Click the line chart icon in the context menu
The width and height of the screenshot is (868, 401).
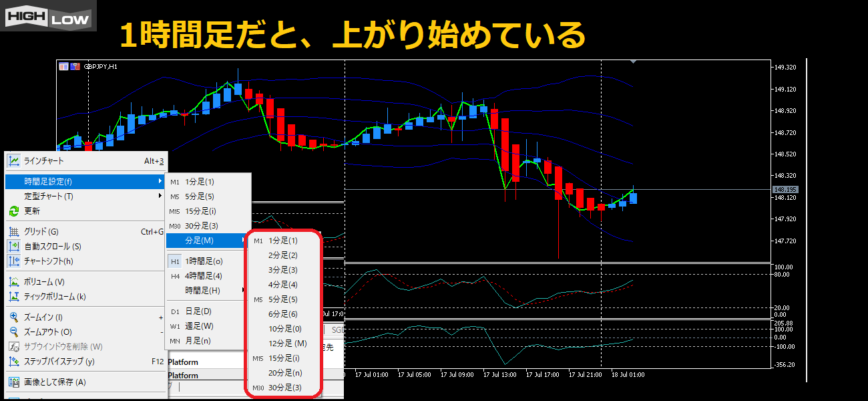[x=14, y=160]
